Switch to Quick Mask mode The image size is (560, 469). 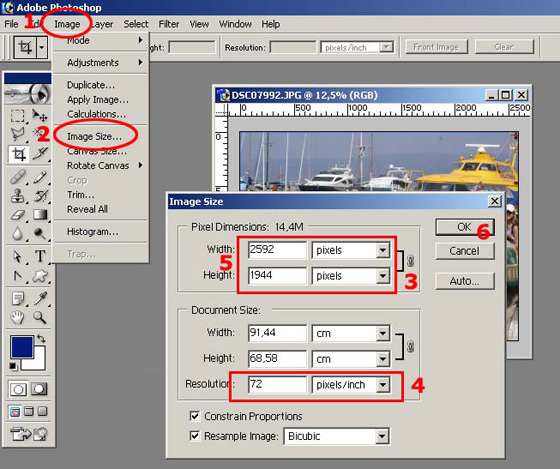39,389
